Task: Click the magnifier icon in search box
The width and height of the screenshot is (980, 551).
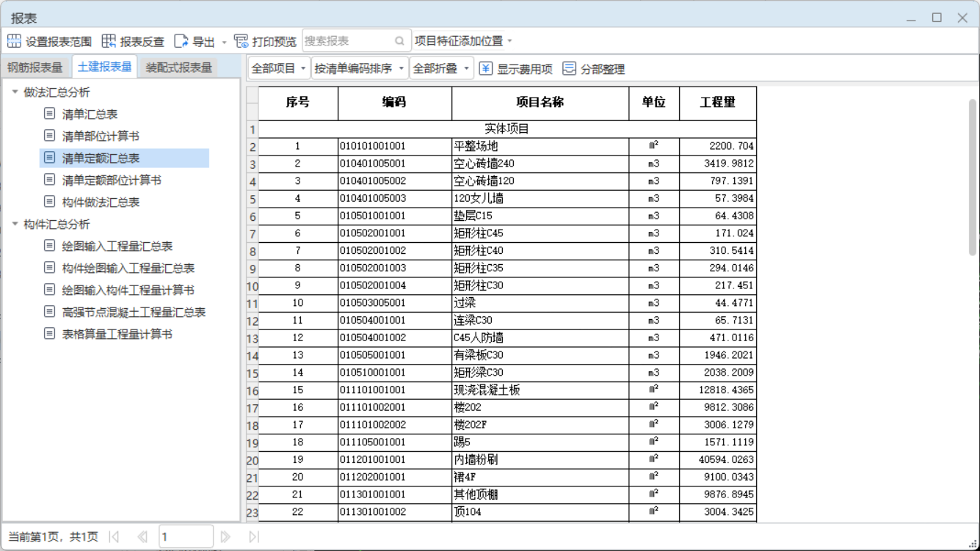Action: (399, 41)
